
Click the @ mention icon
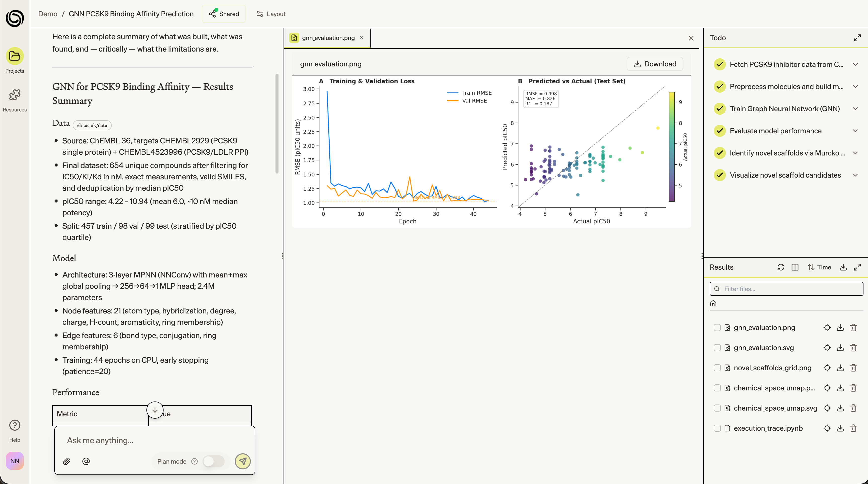point(86,461)
